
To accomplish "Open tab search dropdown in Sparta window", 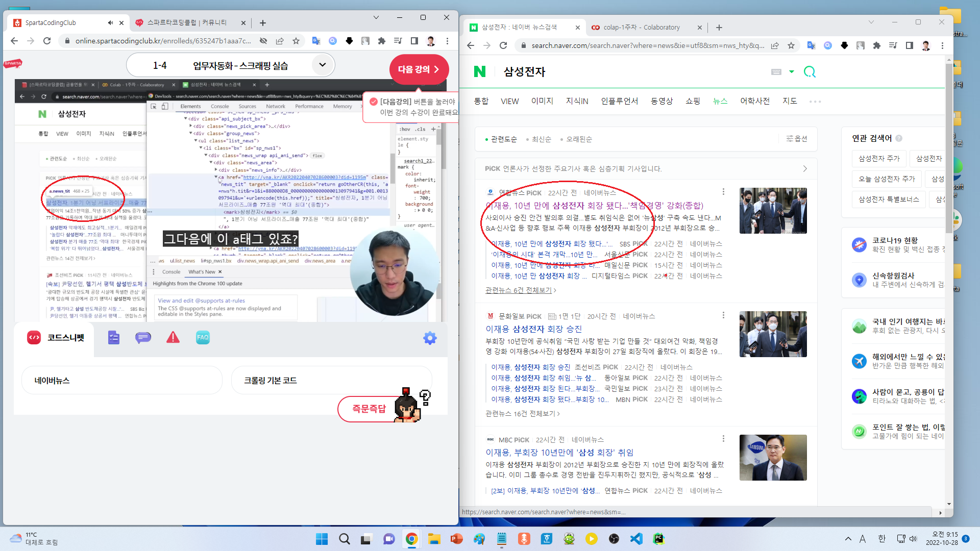I will [376, 17].
